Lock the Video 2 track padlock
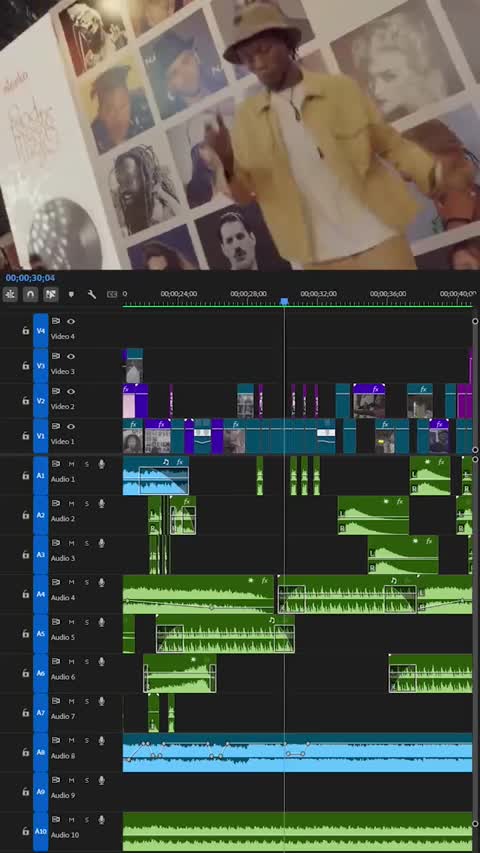Image resolution: width=480 pixels, height=853 pixels. 25,400
